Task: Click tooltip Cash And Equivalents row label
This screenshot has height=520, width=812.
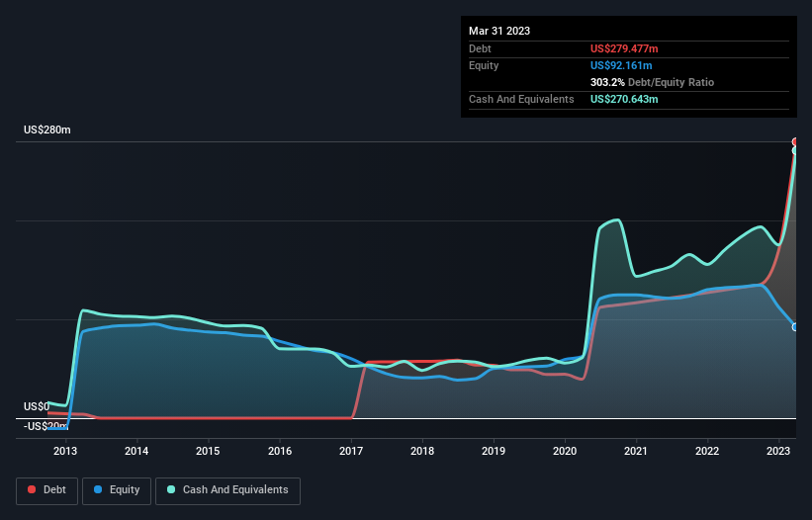Action: pyautogui.click(x=521, y=99)
